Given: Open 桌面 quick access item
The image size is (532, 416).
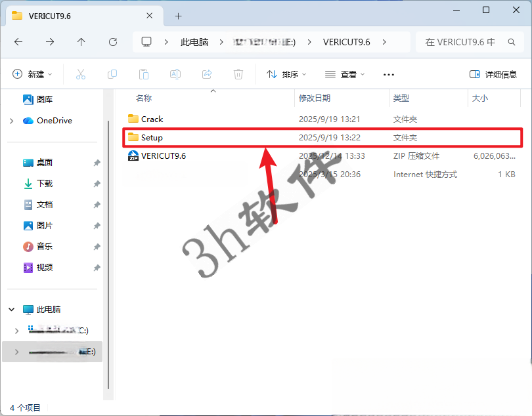Looking at the screenshot, I should [37, 163].
